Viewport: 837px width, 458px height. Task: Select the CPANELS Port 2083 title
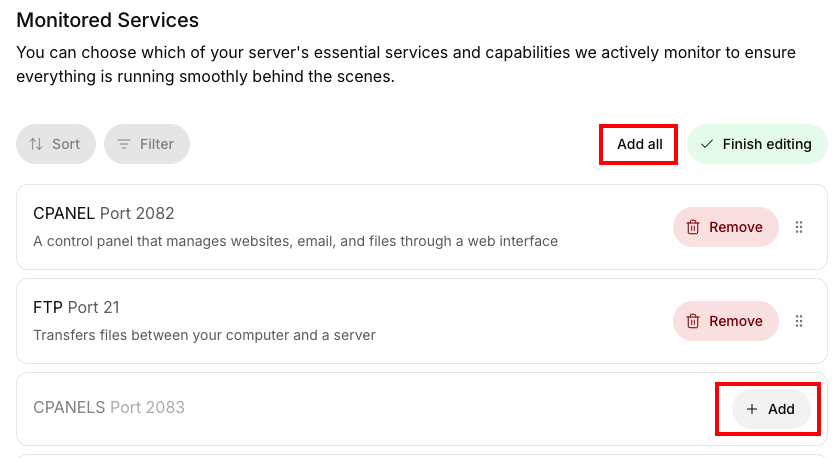point(109,407)
